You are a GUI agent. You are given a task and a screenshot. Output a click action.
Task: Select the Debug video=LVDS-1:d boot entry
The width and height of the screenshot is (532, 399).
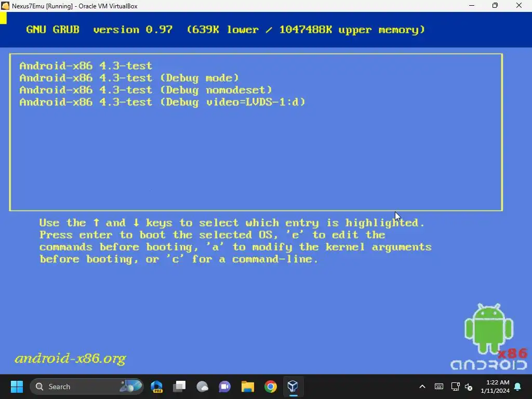(163, 102)
